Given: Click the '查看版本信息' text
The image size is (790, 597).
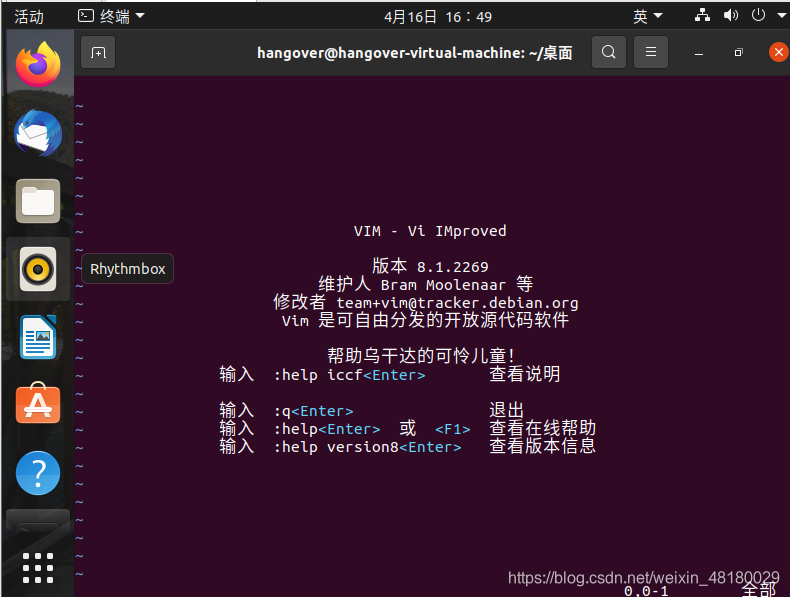Looking at the screenshot, I should pos(543,446).
